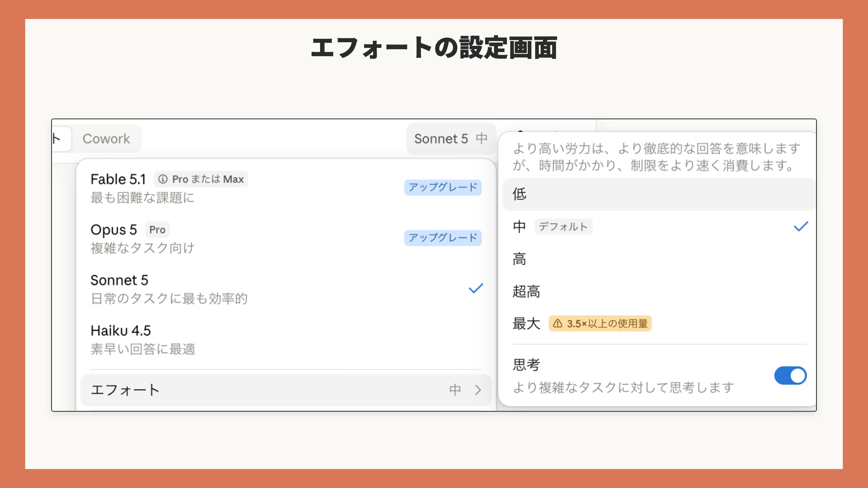Click アップグレード button for Fable 5.1
The image size is (868, 488).
(x=443, y=187)
